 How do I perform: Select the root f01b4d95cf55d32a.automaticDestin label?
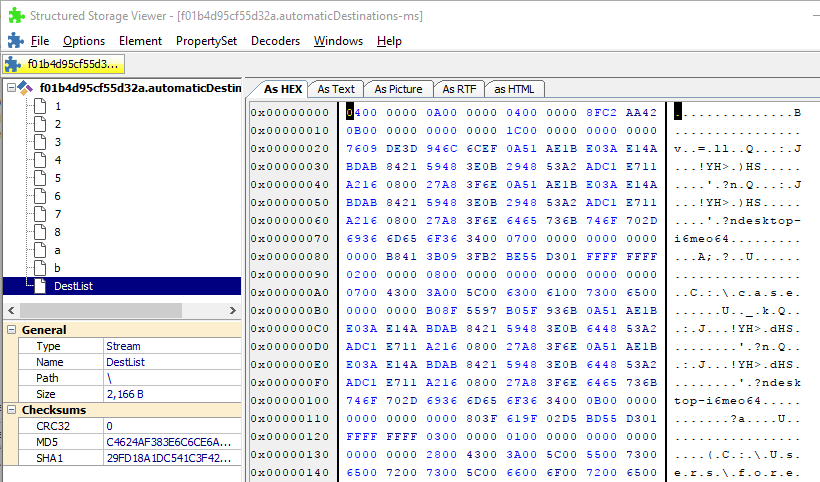click(x=140, y=88)
